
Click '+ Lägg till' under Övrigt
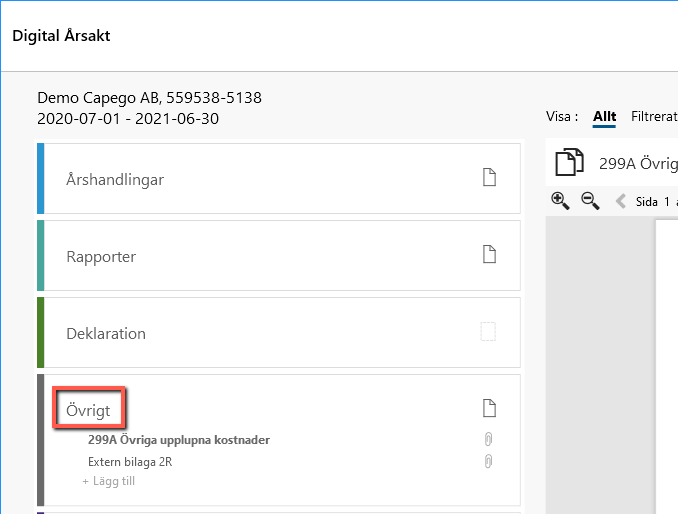pos(109,481)
